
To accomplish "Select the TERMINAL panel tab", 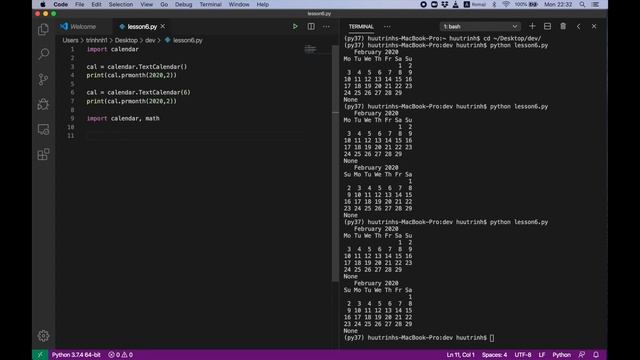I will (x=361, y=27).
